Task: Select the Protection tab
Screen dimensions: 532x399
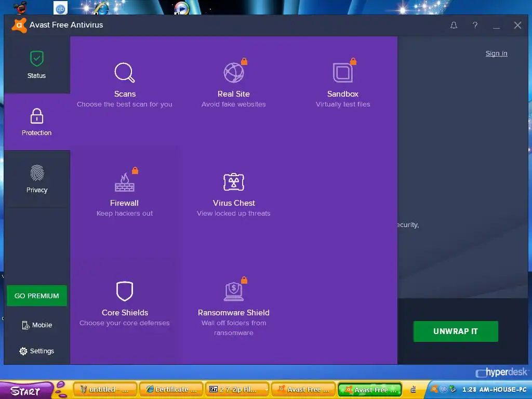Action: click(37, 122)
